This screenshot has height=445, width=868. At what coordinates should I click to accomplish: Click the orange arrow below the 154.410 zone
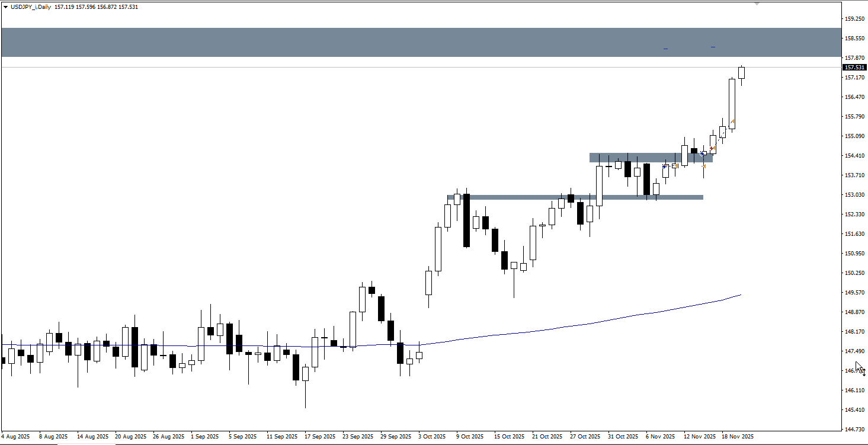coord(704,167)
